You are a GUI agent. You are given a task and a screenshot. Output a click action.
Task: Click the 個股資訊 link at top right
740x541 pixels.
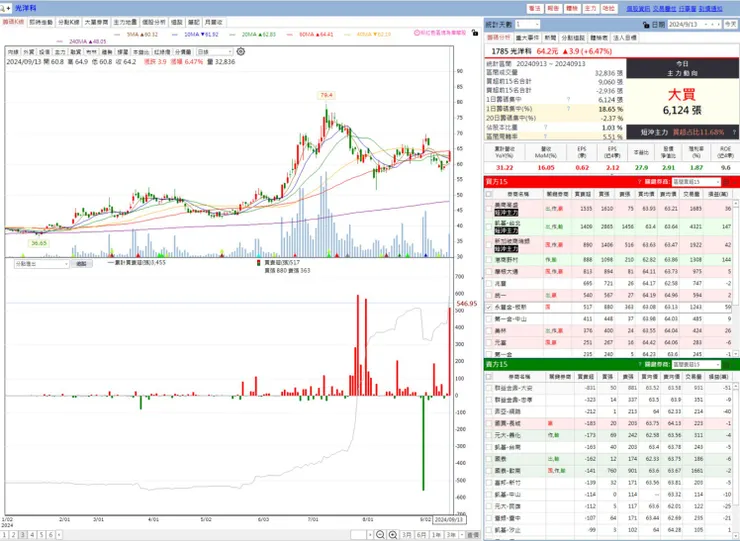click(x=638, y=8)
